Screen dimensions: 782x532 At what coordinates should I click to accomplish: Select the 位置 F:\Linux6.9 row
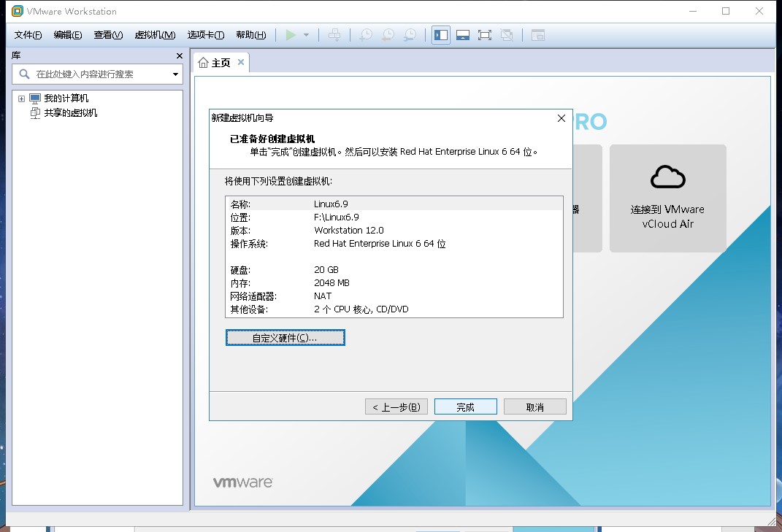(x=394, y=217)
